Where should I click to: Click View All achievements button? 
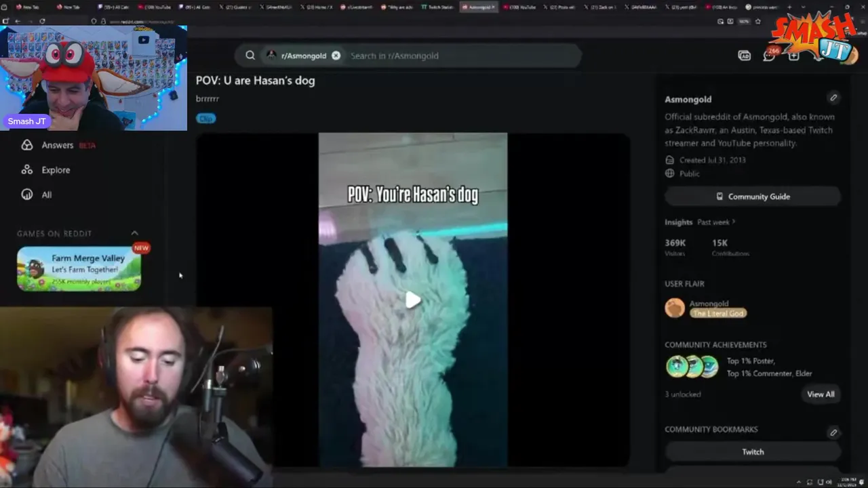tap(821, 394)
